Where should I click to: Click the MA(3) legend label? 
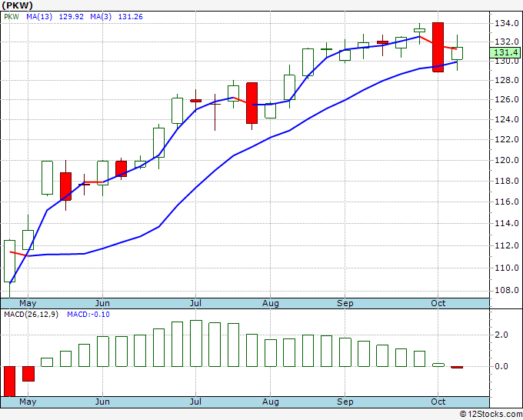(x=101, y=17)
